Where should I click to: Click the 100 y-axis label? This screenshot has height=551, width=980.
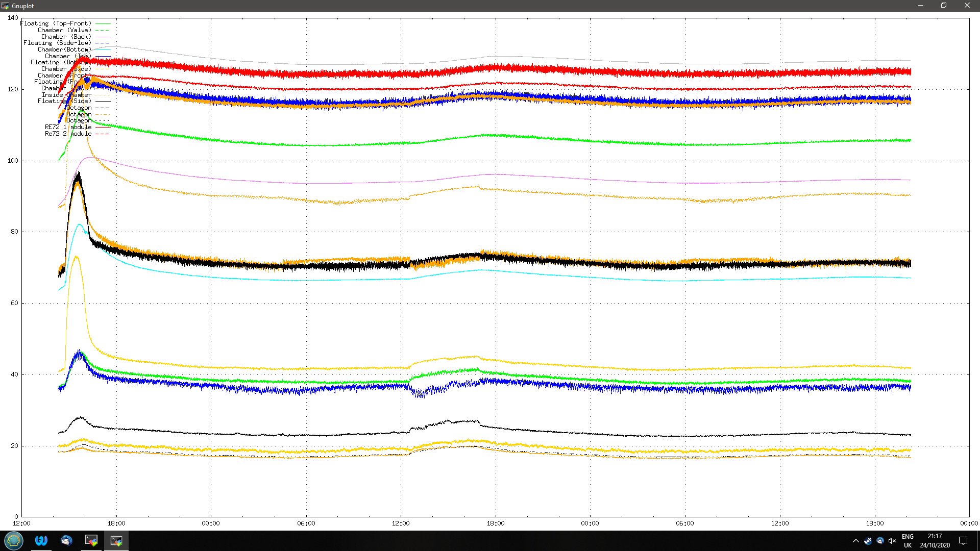pyautogui.click(x=13, y=161)
